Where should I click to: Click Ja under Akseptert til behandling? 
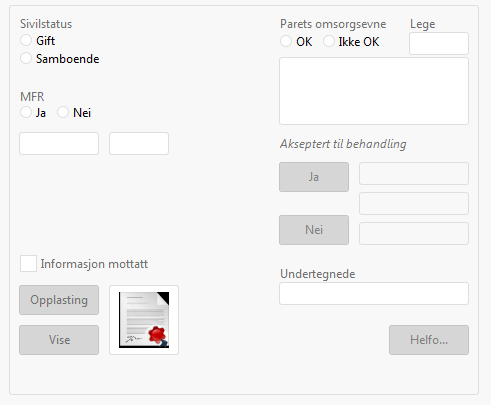click(314, 177)
